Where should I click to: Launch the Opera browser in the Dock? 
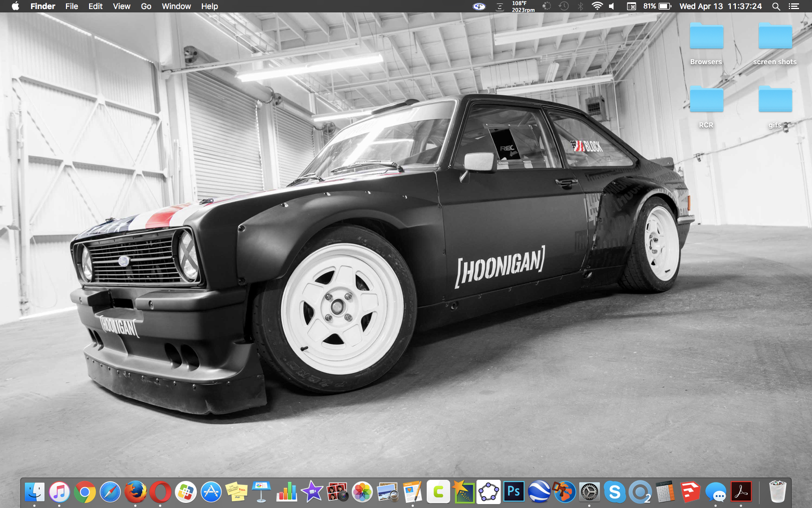tap(160, 492)
